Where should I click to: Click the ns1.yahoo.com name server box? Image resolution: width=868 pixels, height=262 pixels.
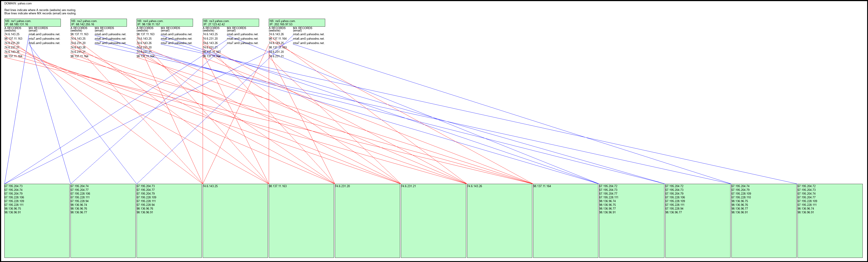pos(32,22)
